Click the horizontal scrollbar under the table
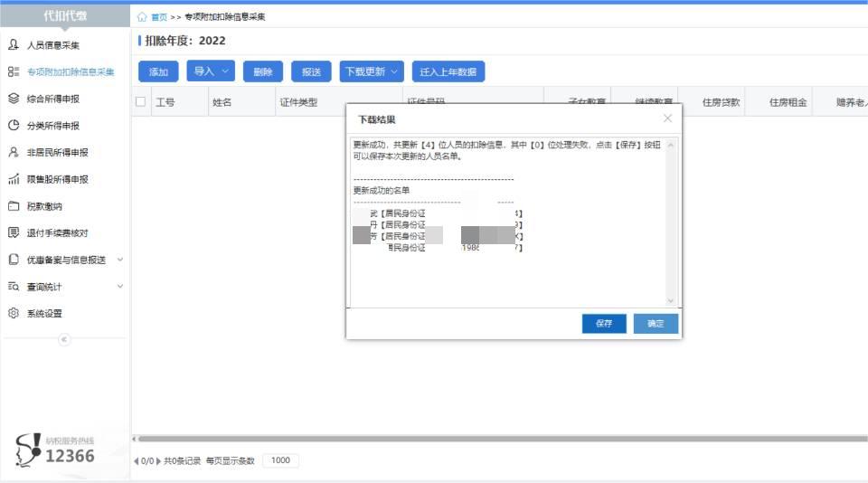The image size is (868, 483). click(x=497, y=439)
